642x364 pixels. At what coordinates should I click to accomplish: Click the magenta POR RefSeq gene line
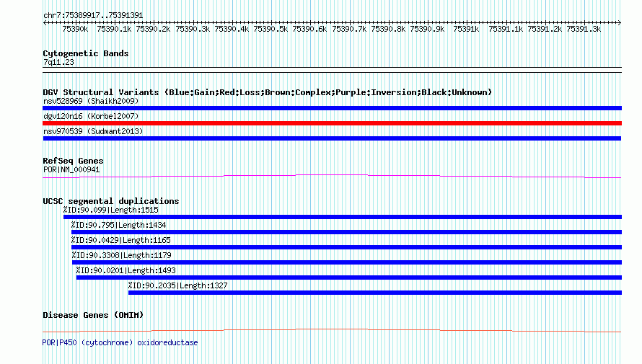coord(332,177)
